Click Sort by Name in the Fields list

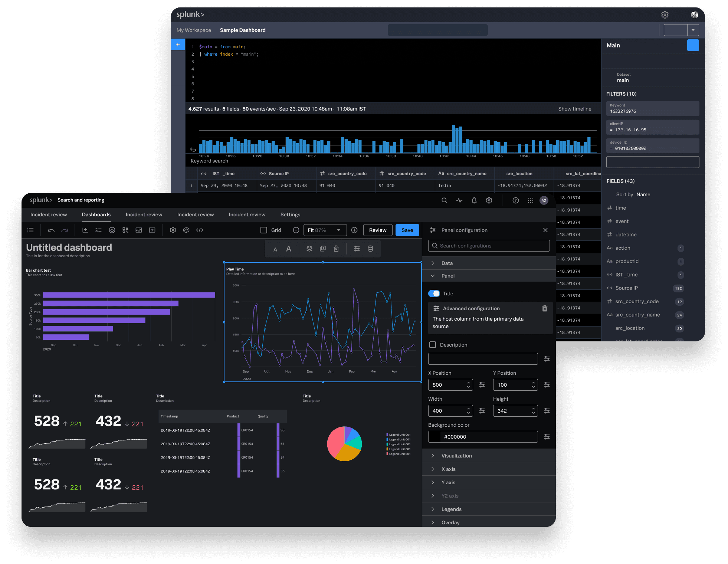(x=633, y=194)
